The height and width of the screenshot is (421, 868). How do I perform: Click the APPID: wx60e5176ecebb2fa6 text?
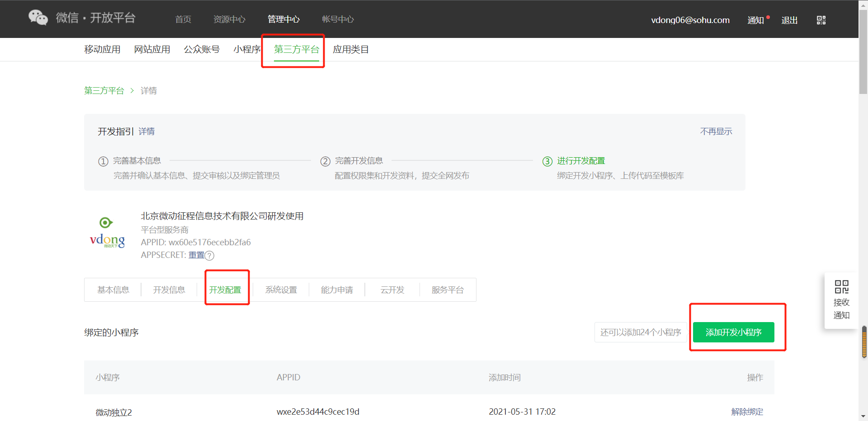(196, 243)
